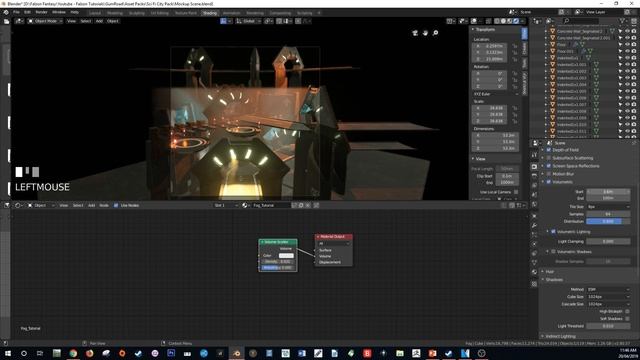
Task: Collapse the View panel in sidebar
Action: [480, 159]
